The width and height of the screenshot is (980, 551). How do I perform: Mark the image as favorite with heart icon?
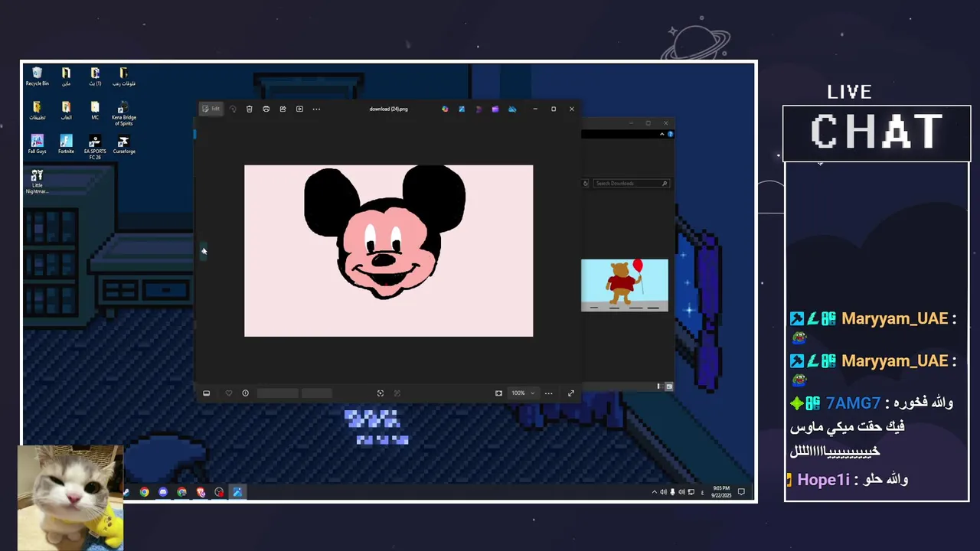[x=228, y=393]
